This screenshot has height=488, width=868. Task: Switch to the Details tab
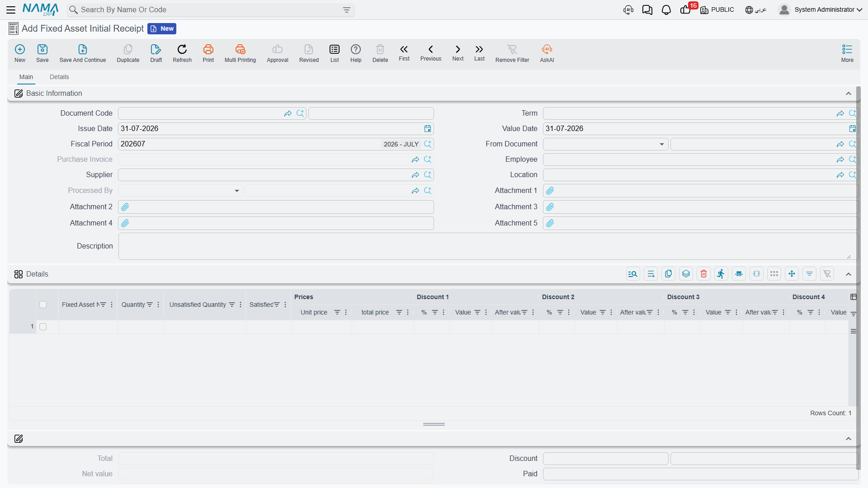[x=59, y=77]
